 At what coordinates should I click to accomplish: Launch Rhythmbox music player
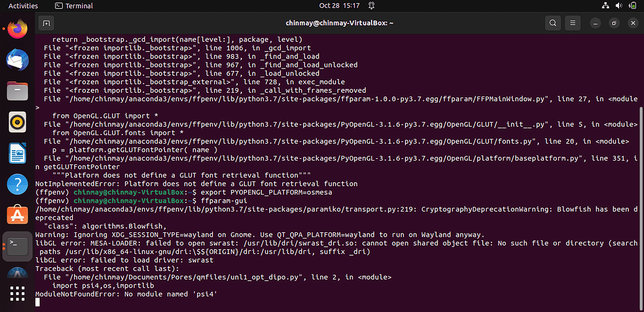pyautogui.click(x=17, y=122)
